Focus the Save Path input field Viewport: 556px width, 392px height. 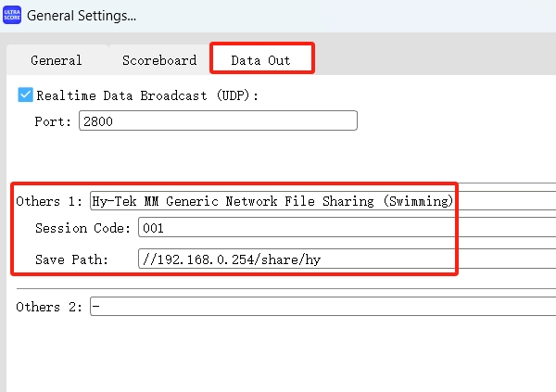tap(343, 259)
